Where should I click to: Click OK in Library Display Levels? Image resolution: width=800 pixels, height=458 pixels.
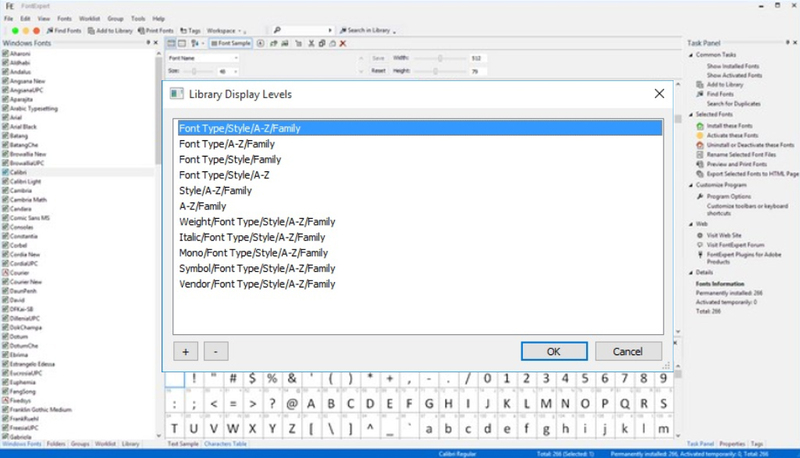[x=554, y=351]
